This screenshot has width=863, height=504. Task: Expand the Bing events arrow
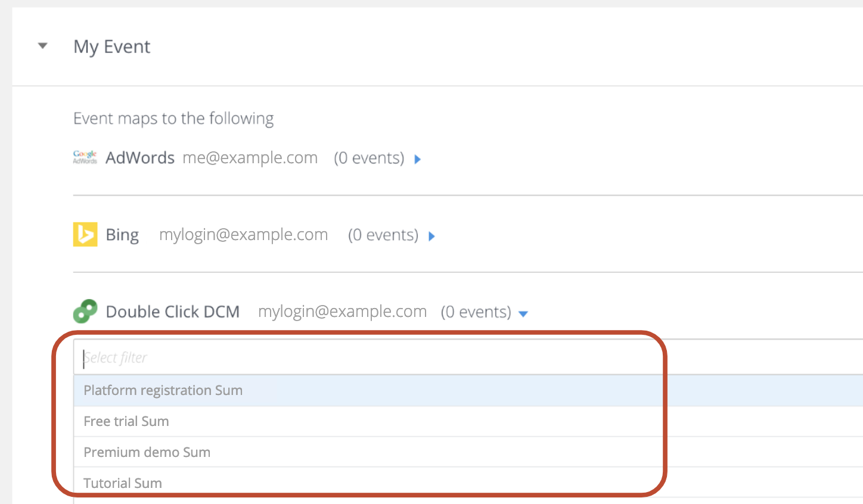coord(432,237)
